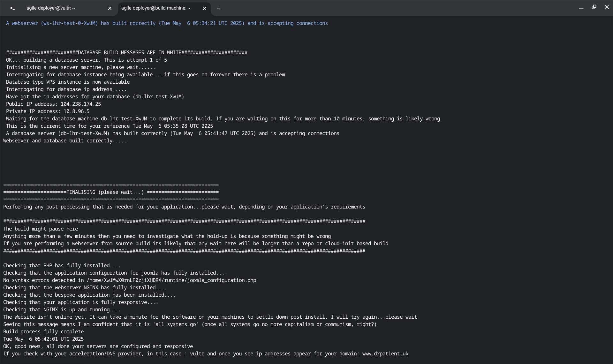The width and height of the screenshot is (613, 364).
Task: Restore down the terminal window
Action: [x=594, y=7]
